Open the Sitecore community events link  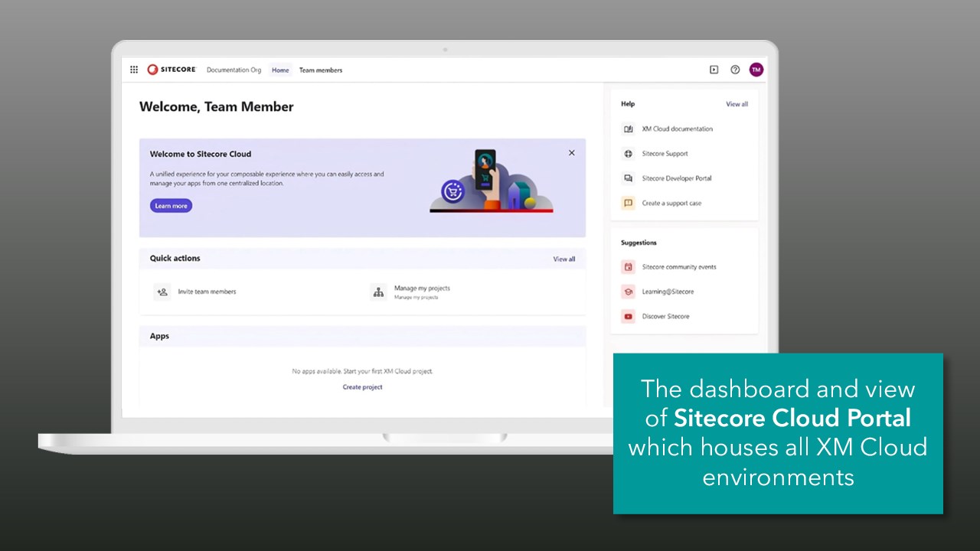click(x=679, y=267)
